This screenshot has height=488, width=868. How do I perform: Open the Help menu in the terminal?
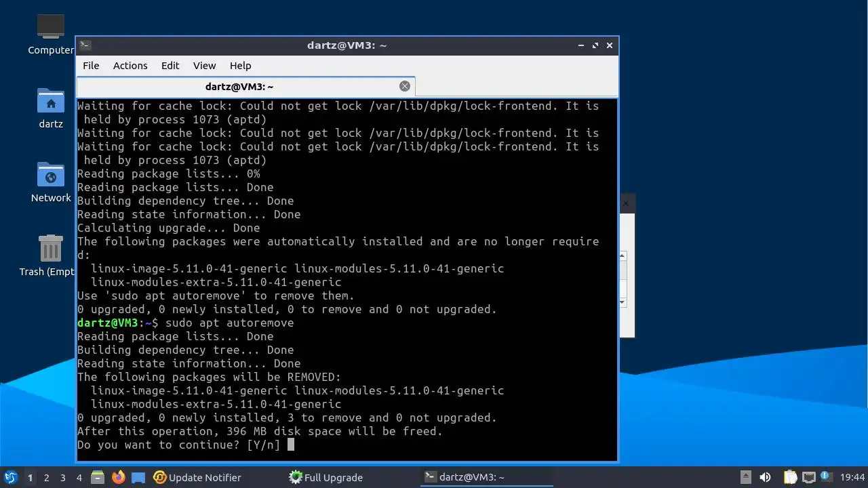click(241, 66)
